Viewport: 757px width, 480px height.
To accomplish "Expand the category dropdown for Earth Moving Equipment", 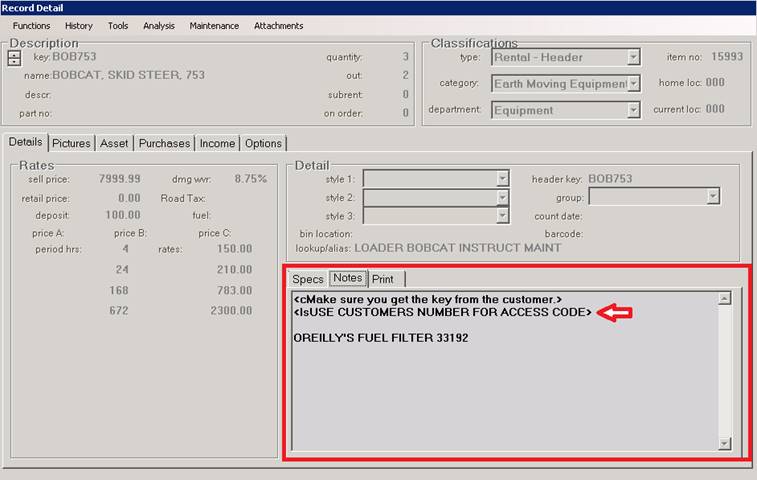I will 633,84.
